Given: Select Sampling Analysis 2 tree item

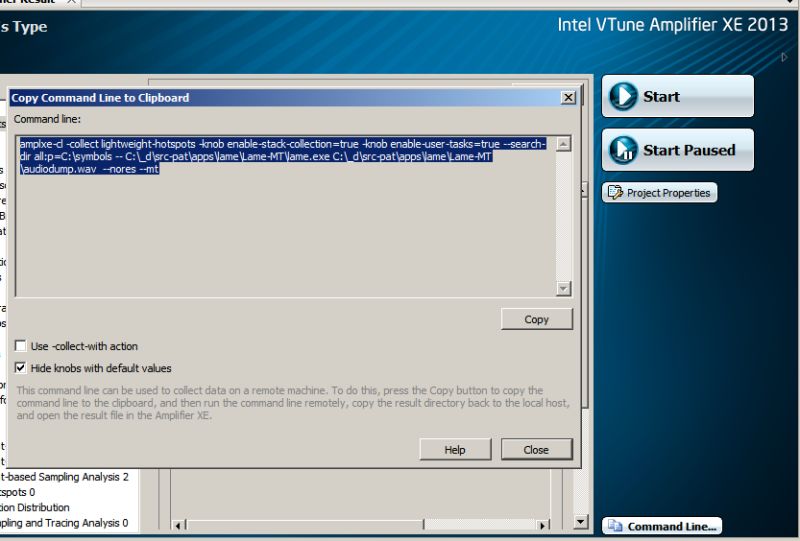Looking at the screenshot, I should coord(65,477).
